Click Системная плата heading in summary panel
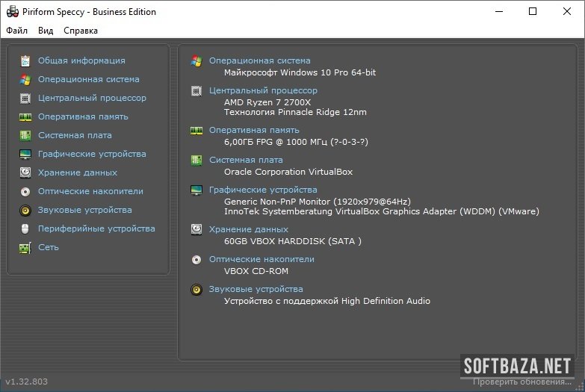The width and height of the screenshot is (585, 392). coord(246,160)
